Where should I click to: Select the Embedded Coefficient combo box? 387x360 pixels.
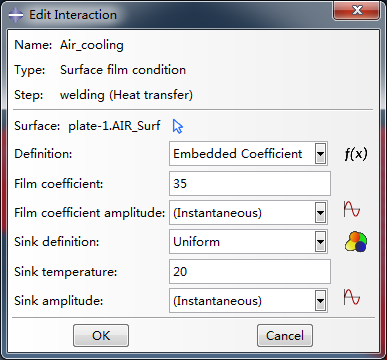pos(248,154)
